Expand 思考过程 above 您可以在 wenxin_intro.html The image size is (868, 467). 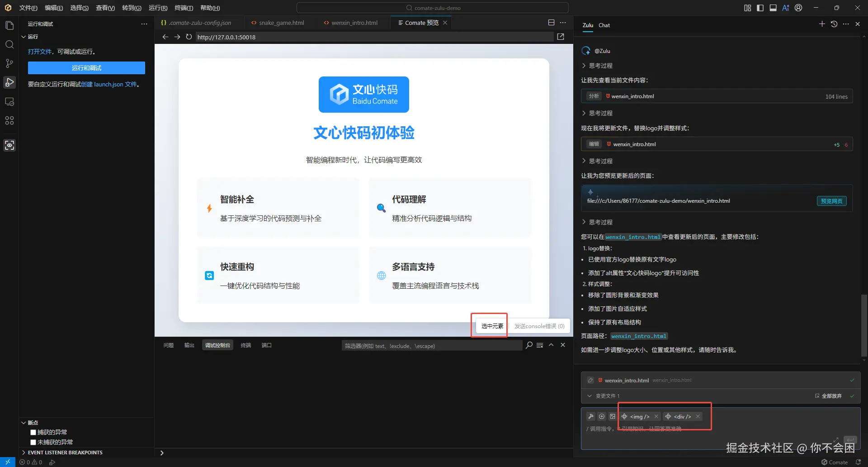click(597, 222)
